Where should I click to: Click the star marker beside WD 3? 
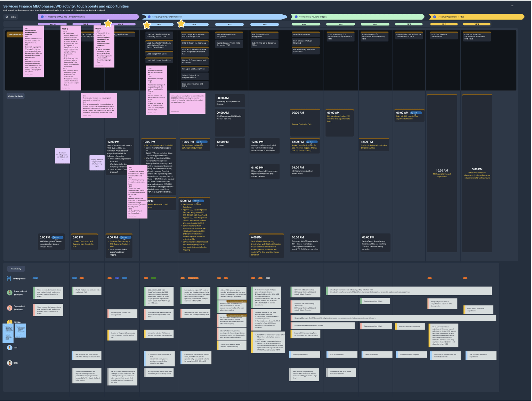click(x=146, y=25)
